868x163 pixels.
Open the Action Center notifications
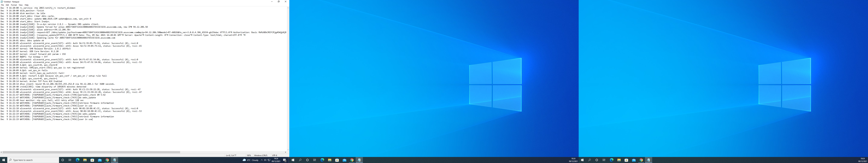pyautogui.click(x=285, y=160)
